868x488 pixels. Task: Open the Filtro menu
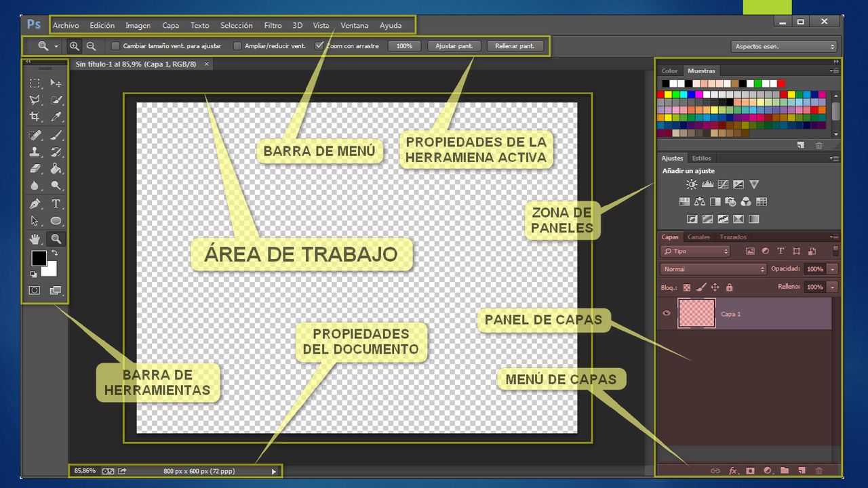(x=273, y=26)
